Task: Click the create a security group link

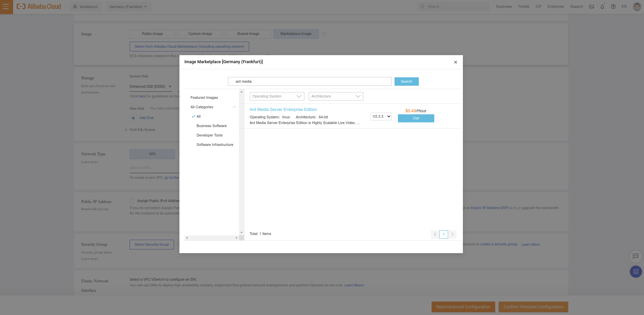Action: [499, 244]
